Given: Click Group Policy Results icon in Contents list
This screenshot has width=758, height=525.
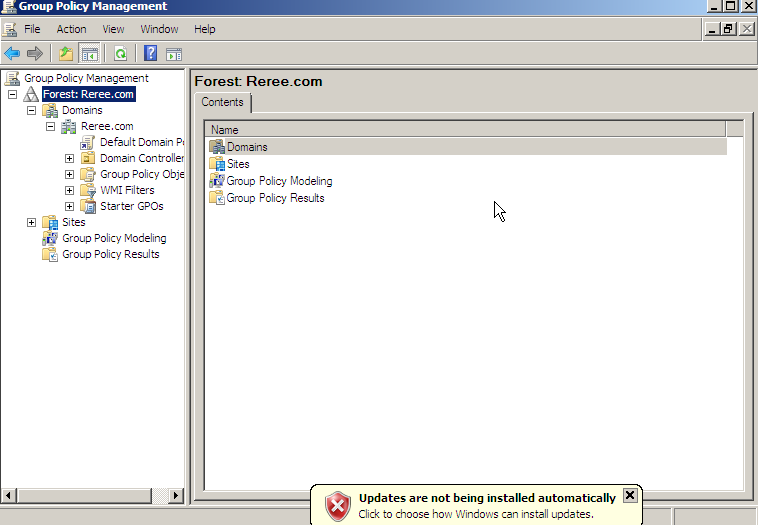Looking at the screenshot, I should click(217, 198).
